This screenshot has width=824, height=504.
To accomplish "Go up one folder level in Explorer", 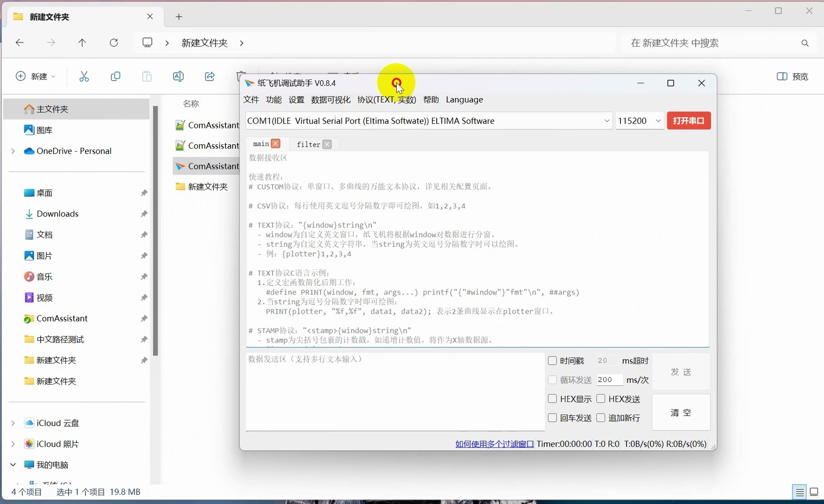I will 82,43.
